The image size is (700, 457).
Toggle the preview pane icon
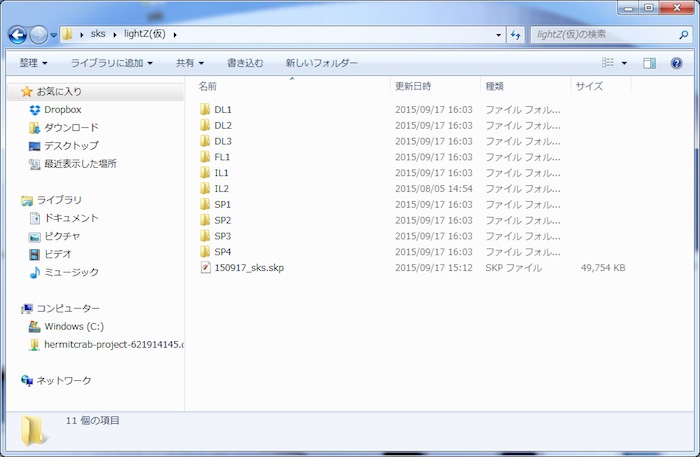click(649, 63)
